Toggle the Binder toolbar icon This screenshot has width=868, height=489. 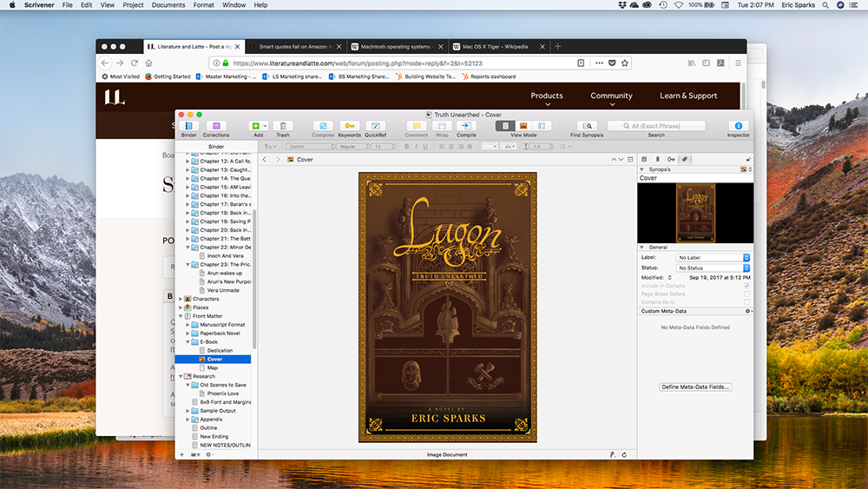click(x=188, y=126)
